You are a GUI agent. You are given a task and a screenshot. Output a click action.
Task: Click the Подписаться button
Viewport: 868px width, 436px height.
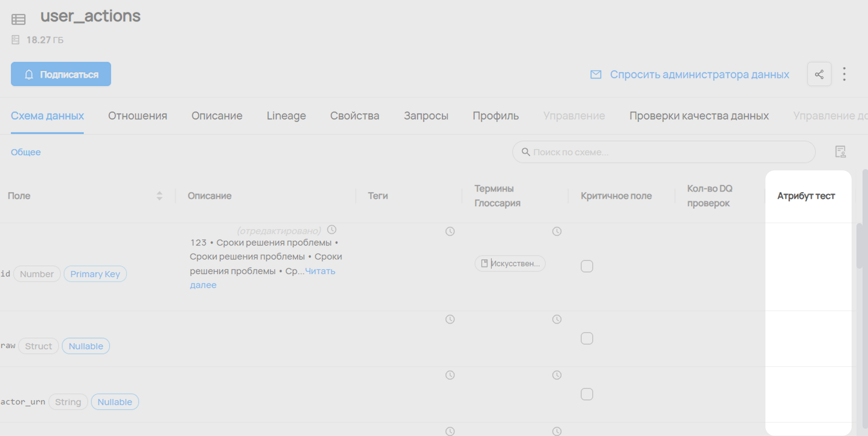pyautogui.click(x=61, y=74)
